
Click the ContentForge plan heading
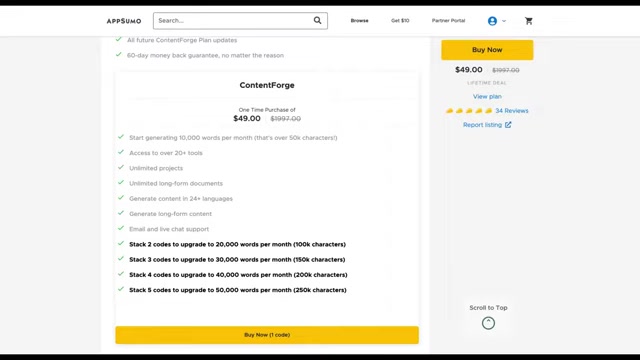click(x=267, y=85)
